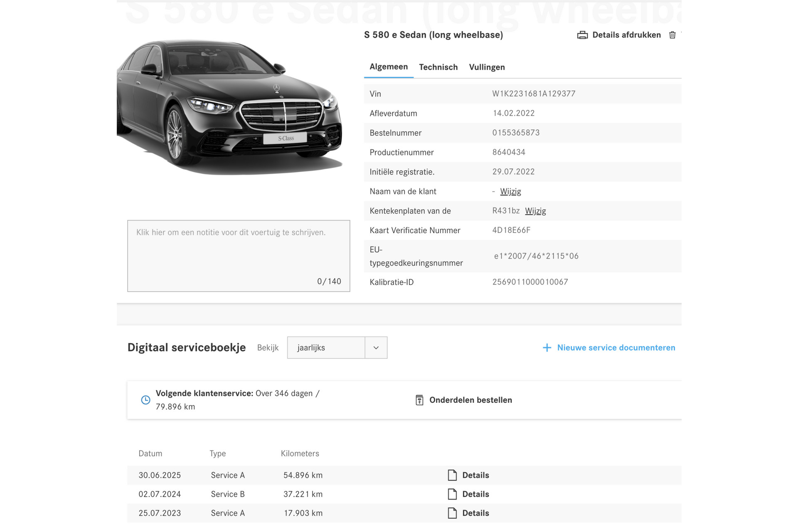Click the Onderdelen bestellen button
798x532 pixels.
[470, 400]
